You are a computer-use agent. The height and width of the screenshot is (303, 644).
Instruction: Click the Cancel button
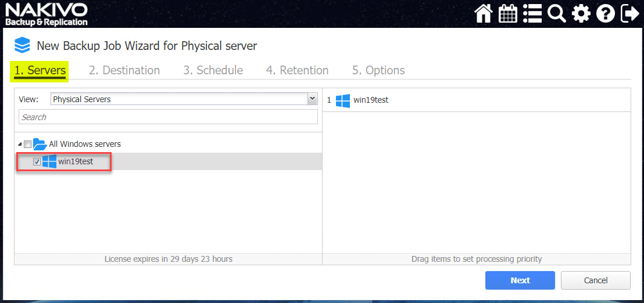(x=596, y=280)
